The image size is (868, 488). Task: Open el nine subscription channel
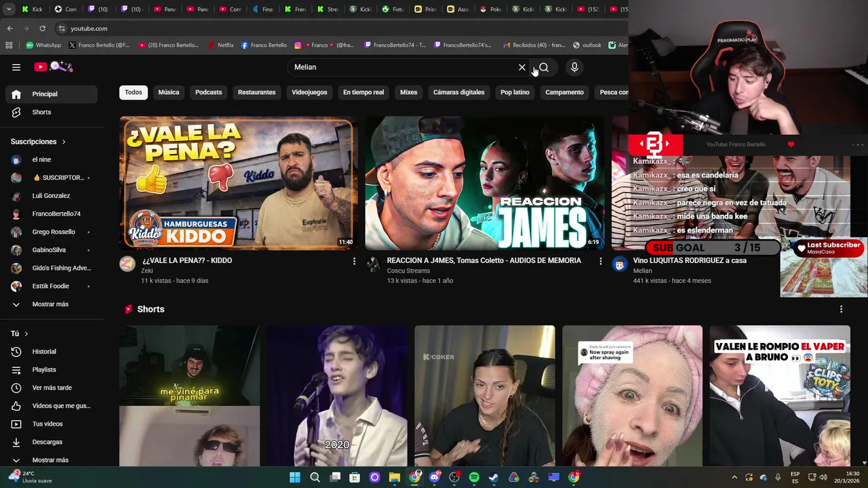[x=52, y=160]
